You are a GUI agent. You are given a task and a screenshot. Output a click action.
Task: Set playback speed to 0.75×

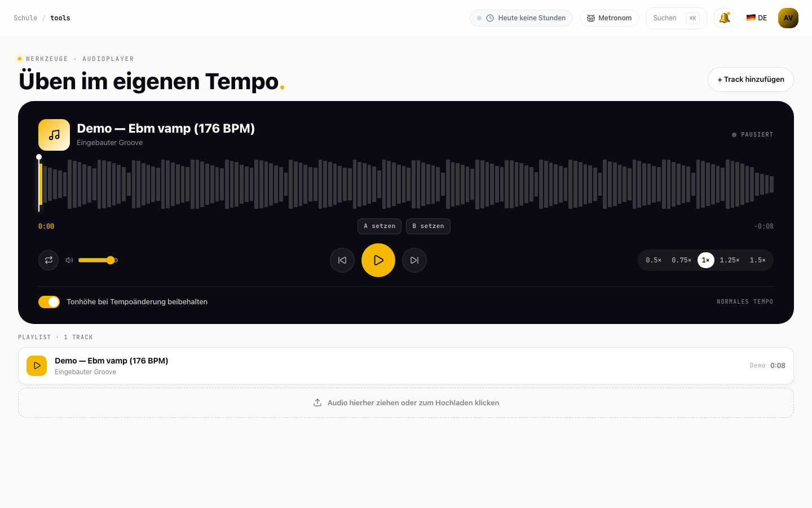coord(681,260)
